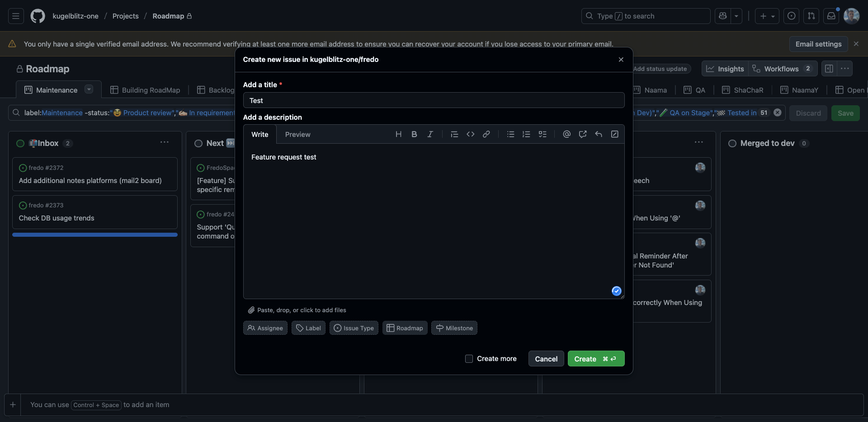Enable the Create more checkbox
The image size is (868, 422).
[469, 359]
